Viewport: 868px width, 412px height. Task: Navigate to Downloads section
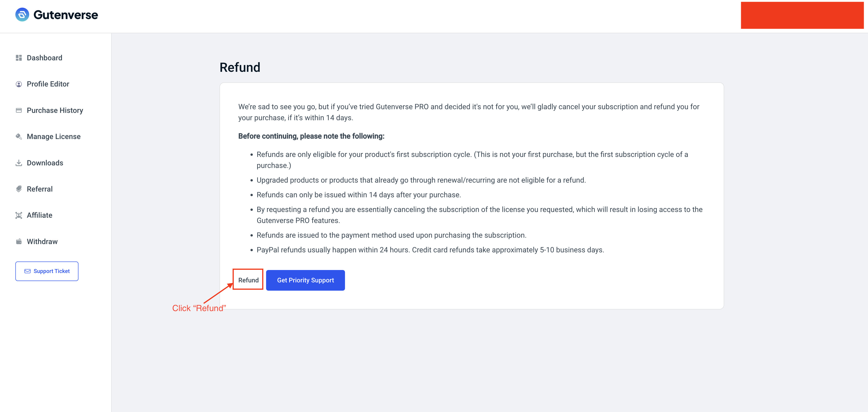point(45,163)
